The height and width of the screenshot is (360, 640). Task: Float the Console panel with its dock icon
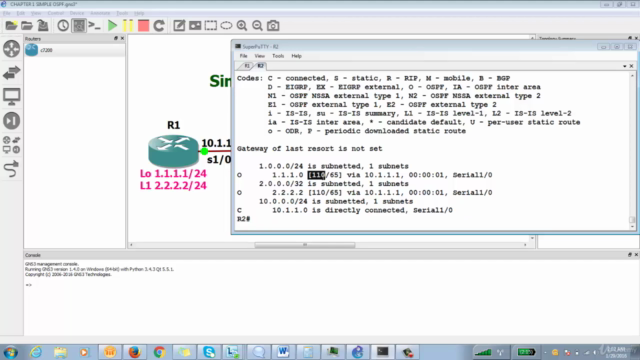point(630,255)
